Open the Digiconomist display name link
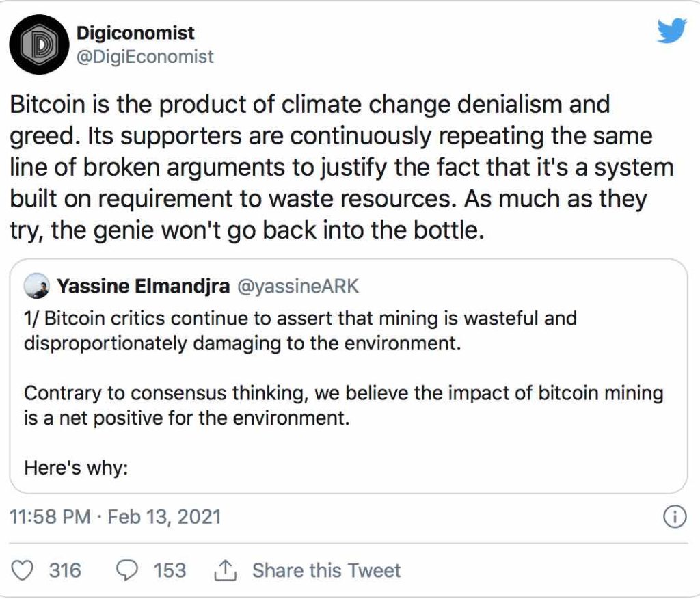The width and height of the screenshot is (700, 599). pos(136,33)
